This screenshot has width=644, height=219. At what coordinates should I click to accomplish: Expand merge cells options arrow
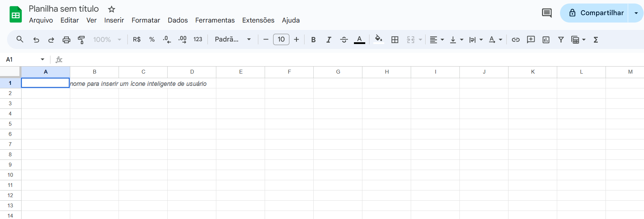[x=420, y=40]
